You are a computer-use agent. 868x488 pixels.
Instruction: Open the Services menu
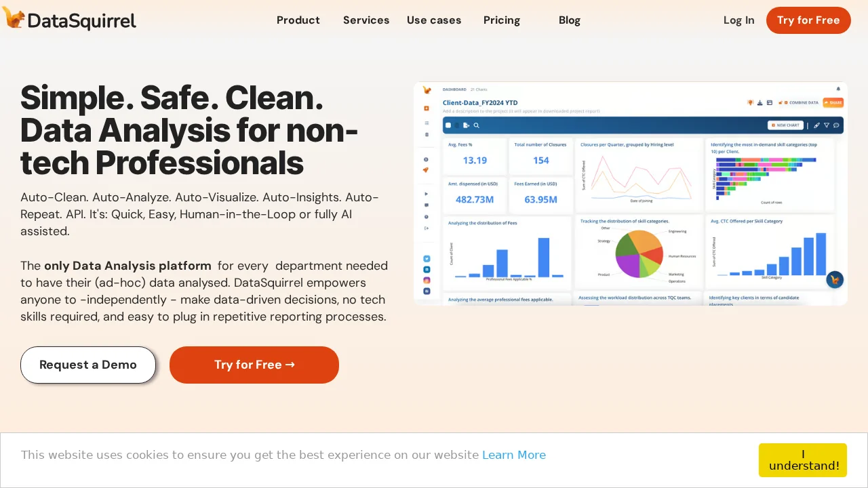click(x=366, y=20)
